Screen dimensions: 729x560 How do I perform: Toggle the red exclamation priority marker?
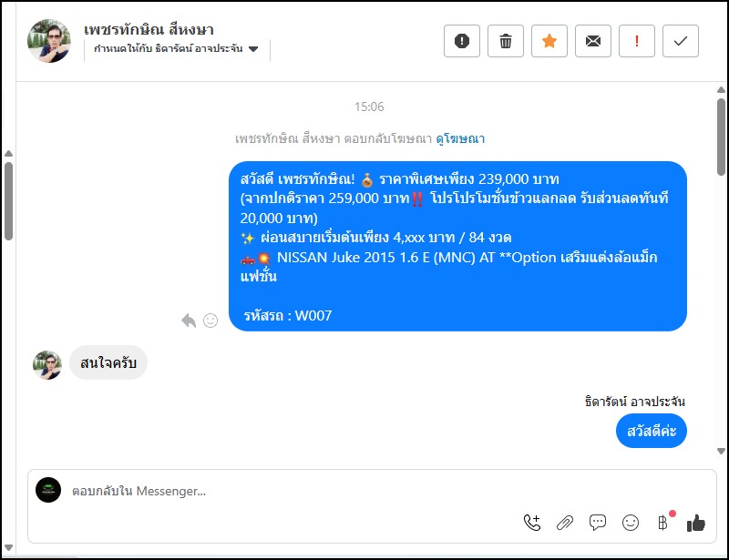pyautogui.click(x=636, y=41)
